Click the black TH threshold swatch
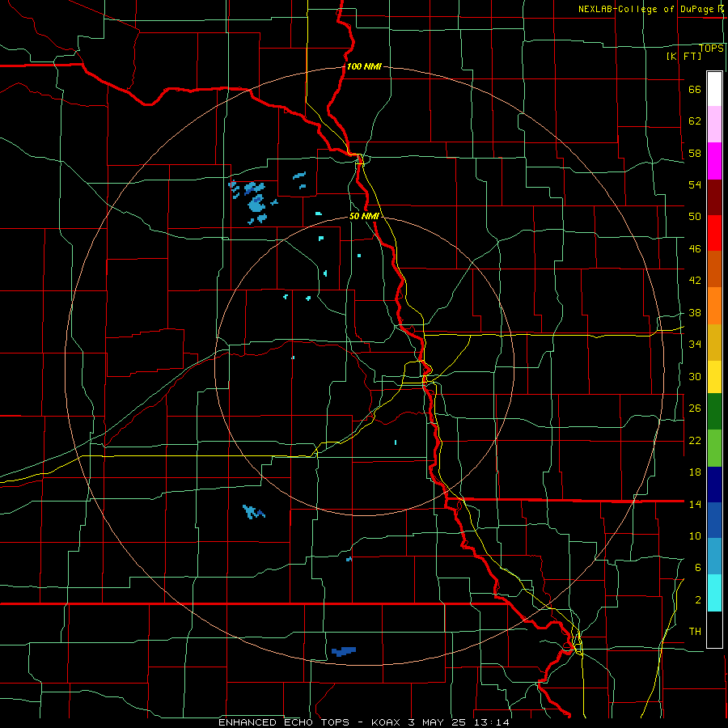Image resolution: width=728 pixels, height=728 pixels. click(x=714, y=629)
